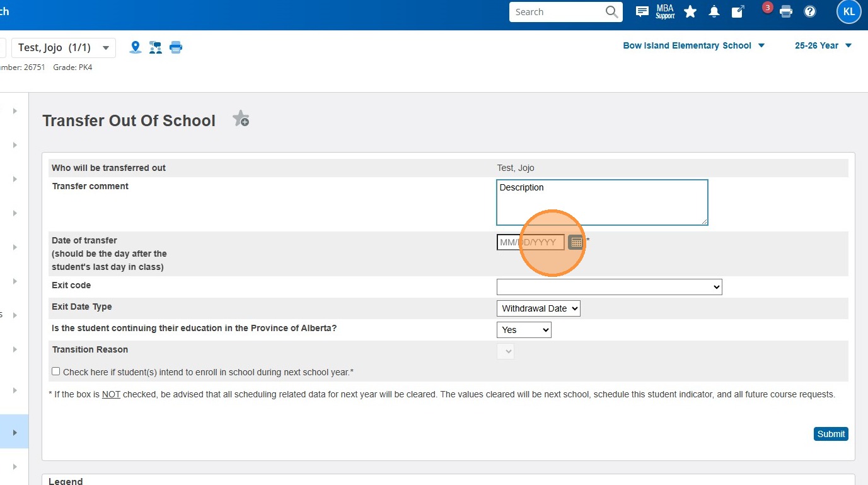Open the Alberta continuing education Yes dropdown
Image resolution: width=868 pixels, height=485 pixels.
pyautogui.click(x=524, y=330)
